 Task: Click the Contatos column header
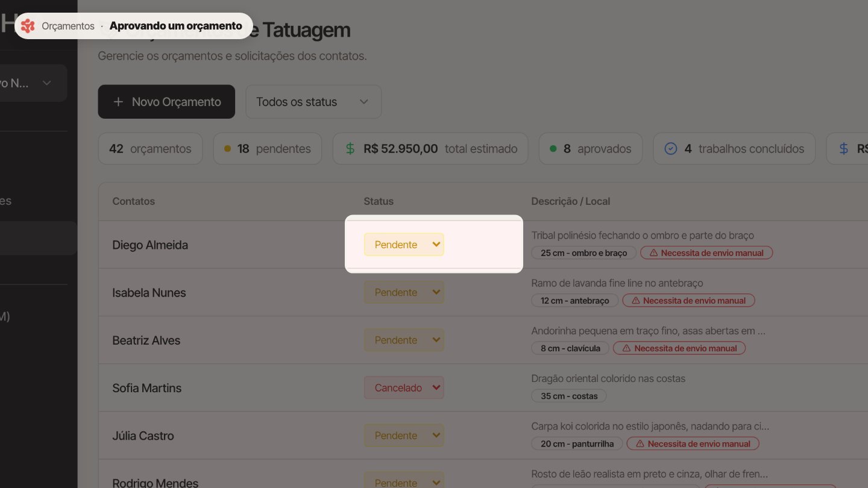[x=134, y=201]
